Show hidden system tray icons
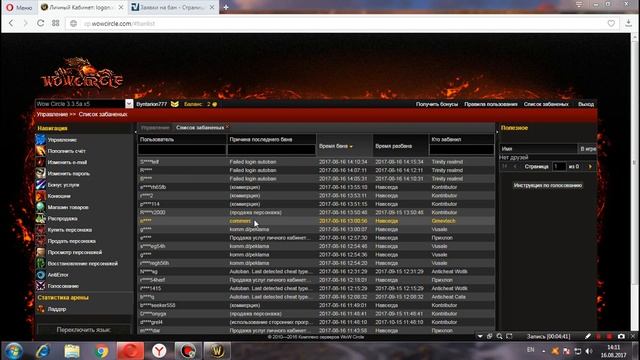Screen dimensions: 640x360 pos(544,351)
